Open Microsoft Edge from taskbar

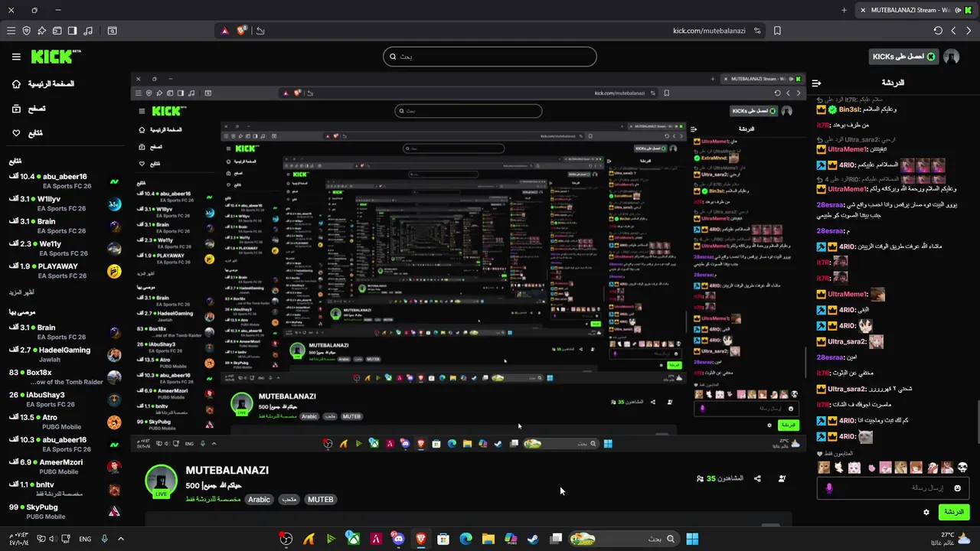465,539
